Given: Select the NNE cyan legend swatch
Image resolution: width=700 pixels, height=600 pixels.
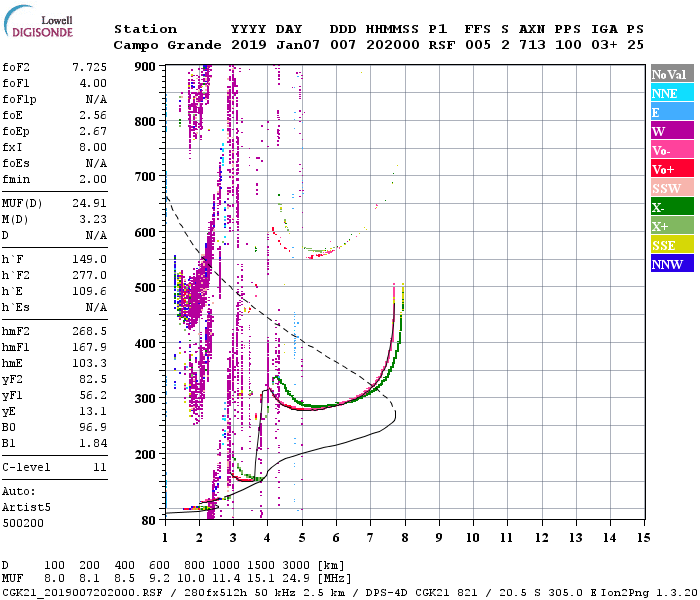Looking at the screenshot, I should [x=672, y=93].
